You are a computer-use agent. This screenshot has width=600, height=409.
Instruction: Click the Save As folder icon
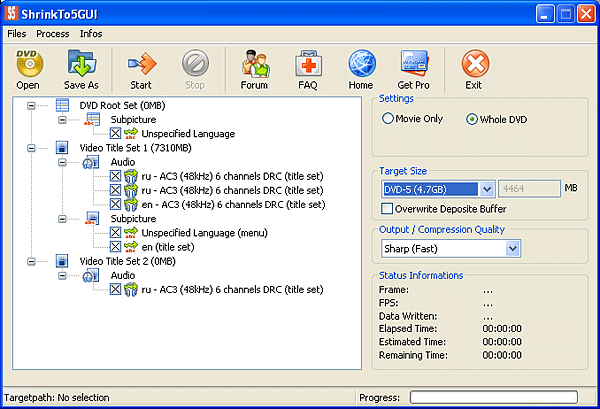point(82,63)
